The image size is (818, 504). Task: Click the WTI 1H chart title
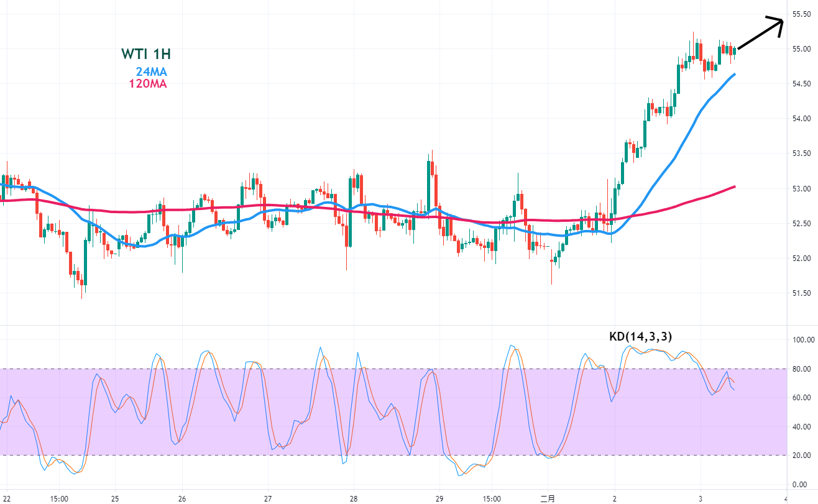(145, 54)
